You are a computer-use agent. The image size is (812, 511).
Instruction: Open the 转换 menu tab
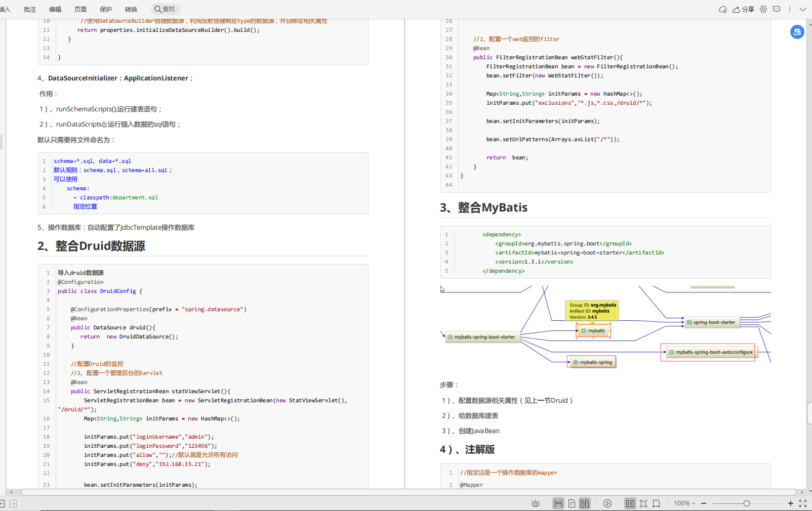pyautogui.click(x=131, y=9)
